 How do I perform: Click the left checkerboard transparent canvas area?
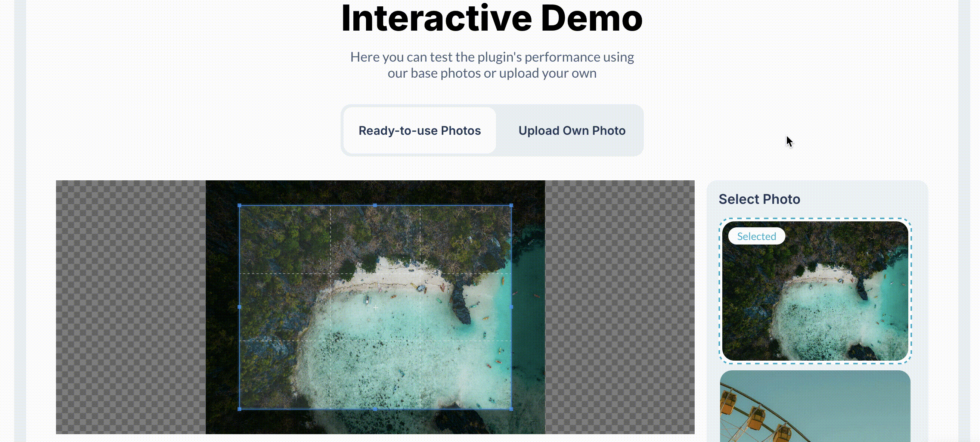pyautogui.click(x=130, y=307)
